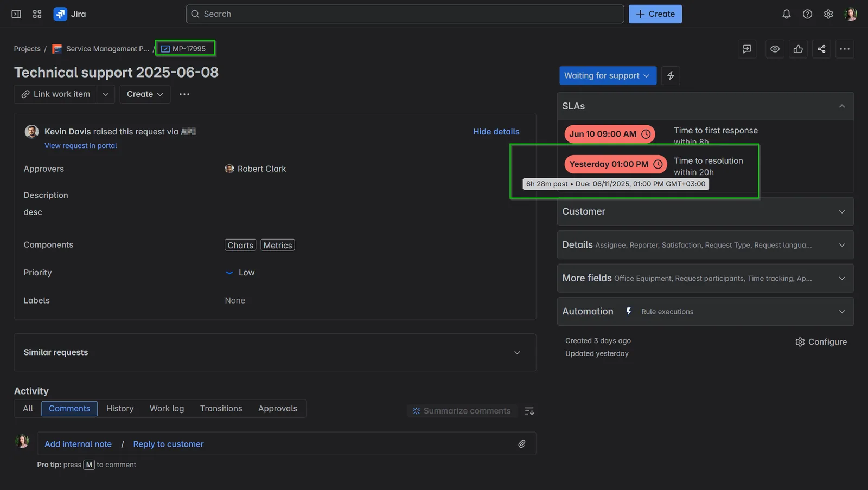The image size is (868, 490).
Task: Click Add internal note
Action: click(78, 444)
